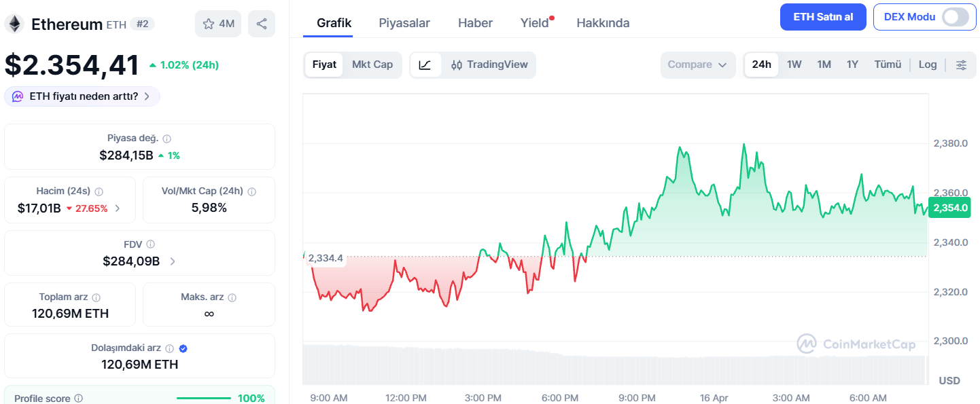The height and width of the screenshot is (404, 980).
Task: Click the 2,334.4 opening price marker
Action: click(x=326, y=258)
